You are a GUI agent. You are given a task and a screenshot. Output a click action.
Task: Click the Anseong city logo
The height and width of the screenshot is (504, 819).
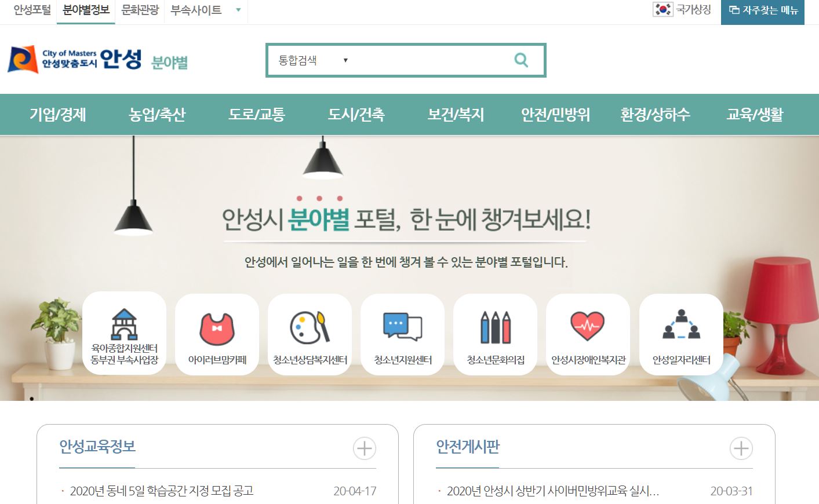[74, 59]
